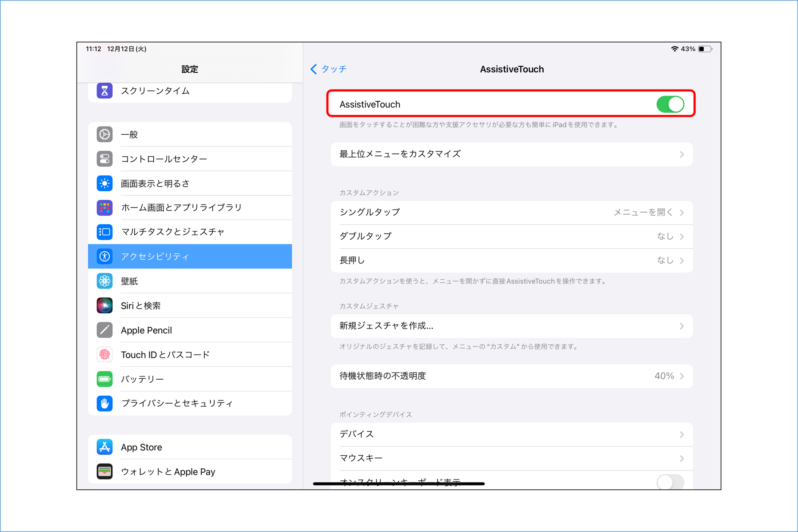The width and height of the screenshot is (798, 532).
Task: Select 画面表示と明るさ in sidebar
Action: 190,183
